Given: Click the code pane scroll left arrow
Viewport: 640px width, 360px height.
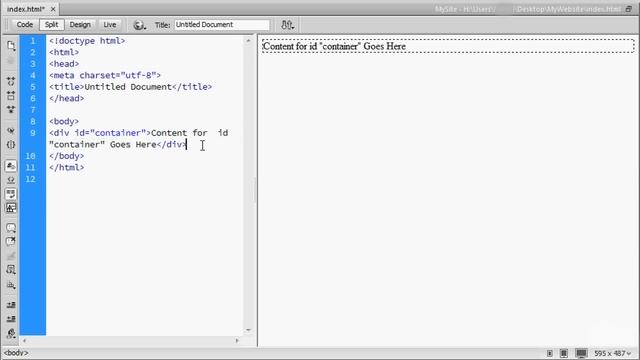Looking at the screenshot, I should [24, 340].
